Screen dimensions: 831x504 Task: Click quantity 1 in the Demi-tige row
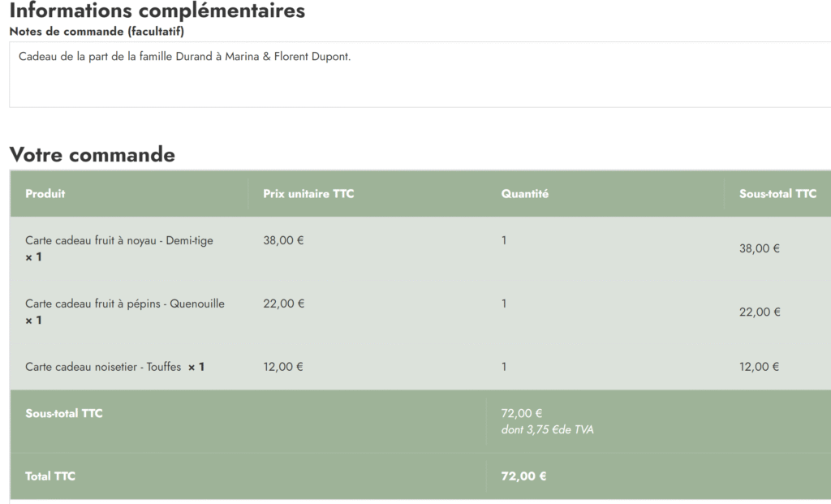tap(504, 240)
